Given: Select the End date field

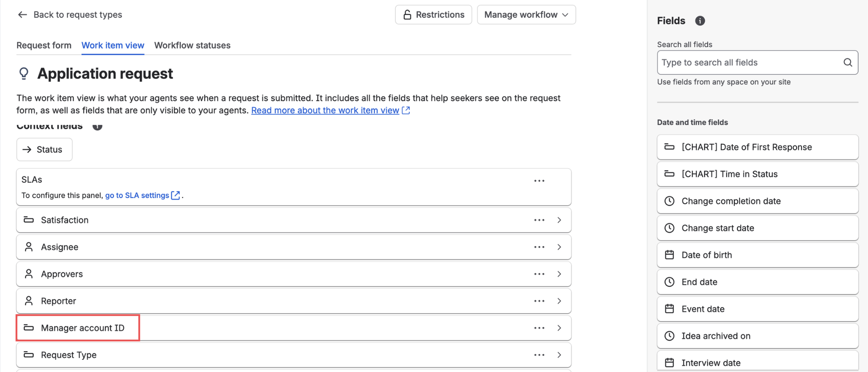Looking at the screenshot, I should [x=757, y=282].
